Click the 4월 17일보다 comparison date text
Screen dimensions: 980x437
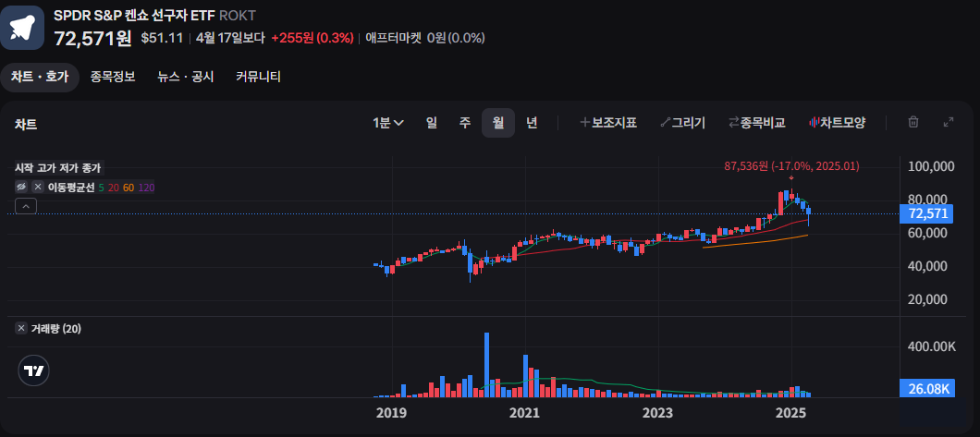click(230, 38)
